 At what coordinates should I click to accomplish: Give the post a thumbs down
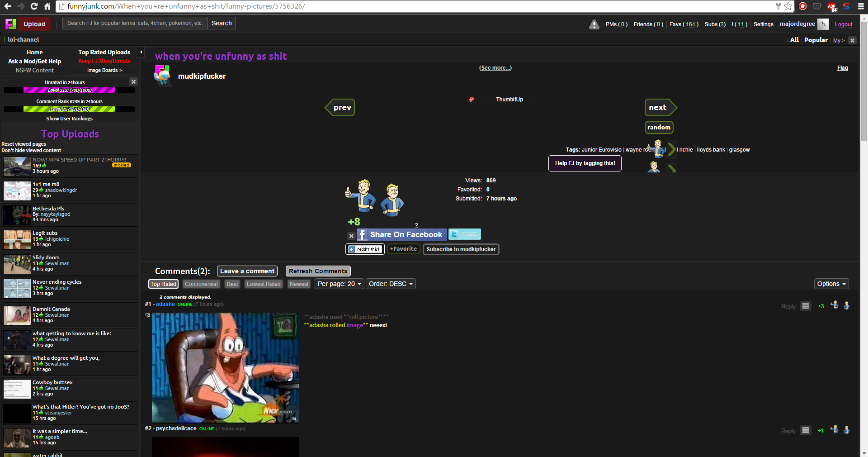[392, 199]
